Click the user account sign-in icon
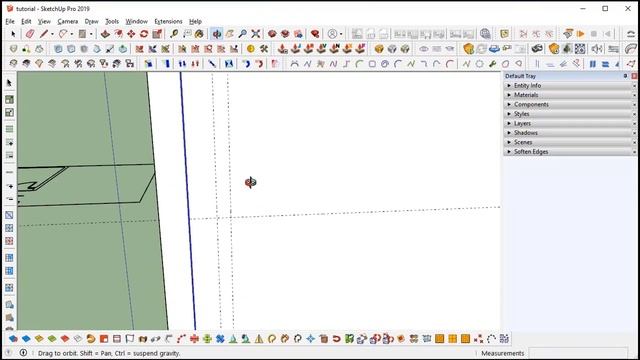 click(332, 34)
